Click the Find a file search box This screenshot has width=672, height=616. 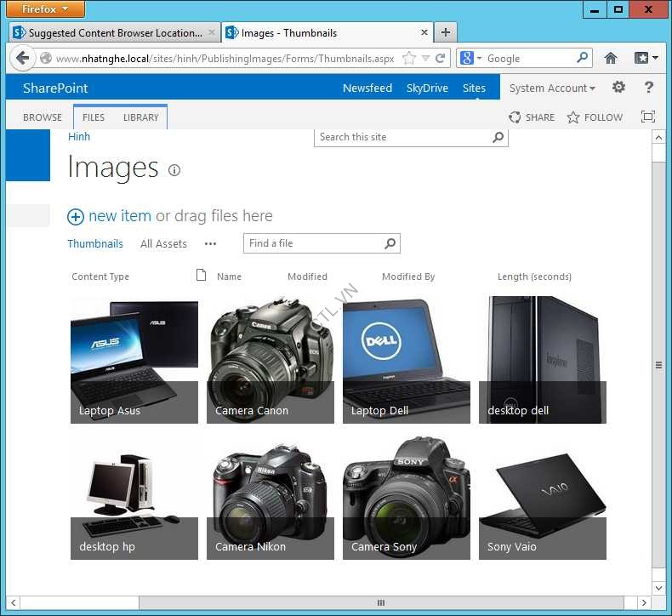[x=313, y=243]
